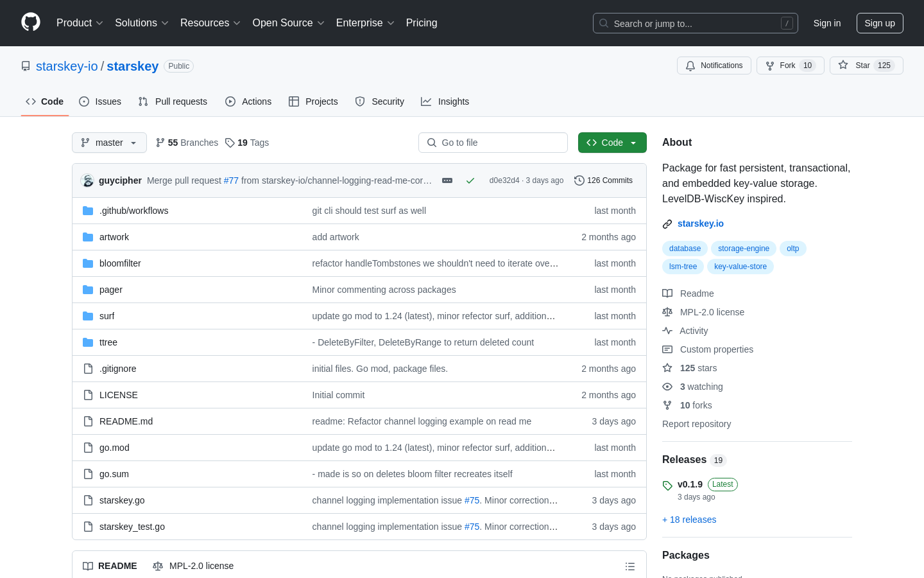Open starskey.io website link

click(701, 223)
